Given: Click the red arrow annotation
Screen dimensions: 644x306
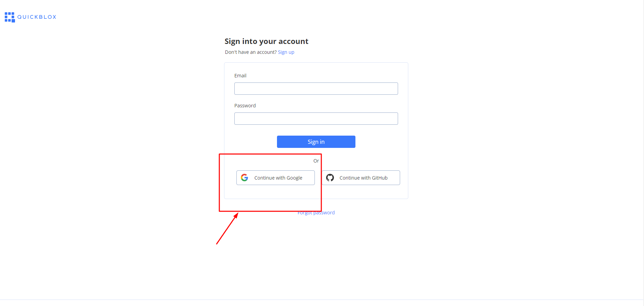Looking at the screenshot, I should 227,228.
